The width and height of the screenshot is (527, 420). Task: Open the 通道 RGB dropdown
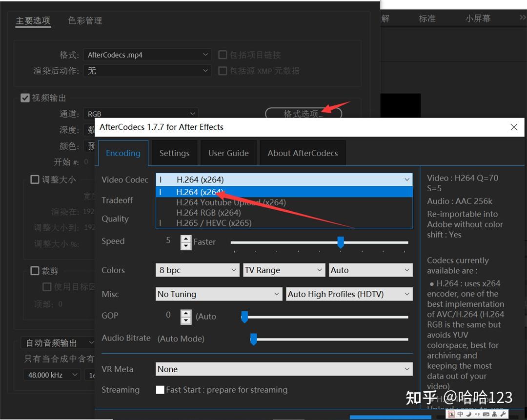pos(141,114)
